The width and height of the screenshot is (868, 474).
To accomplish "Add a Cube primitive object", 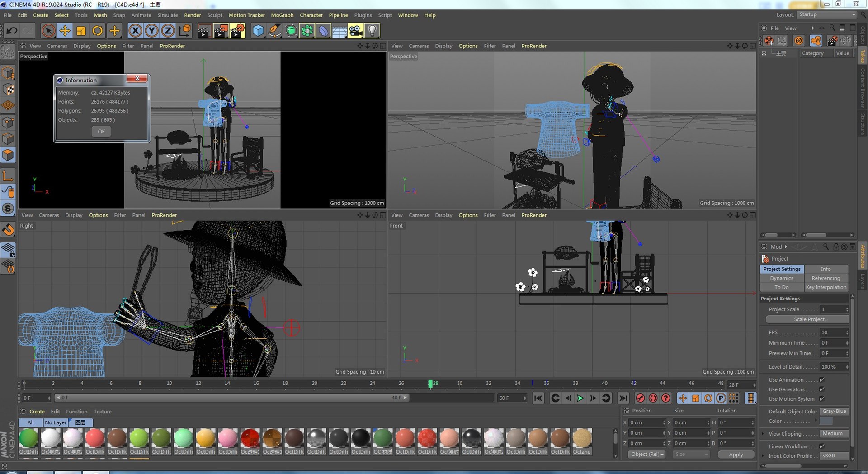I will [258, 31].
